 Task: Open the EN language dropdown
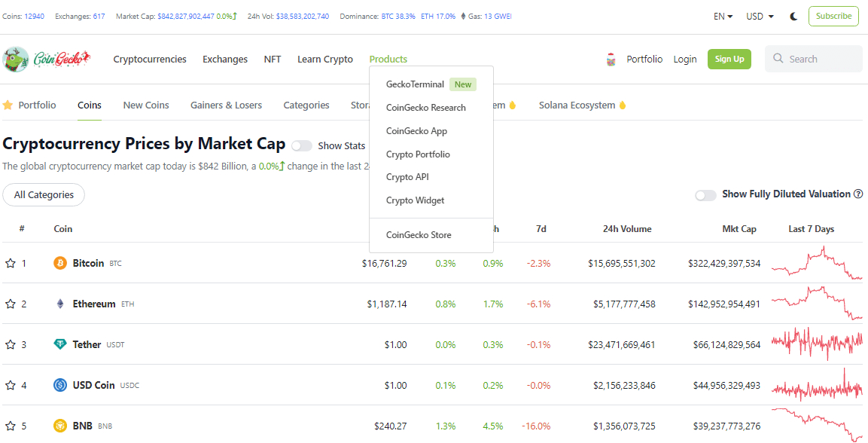tap(723, 17)
